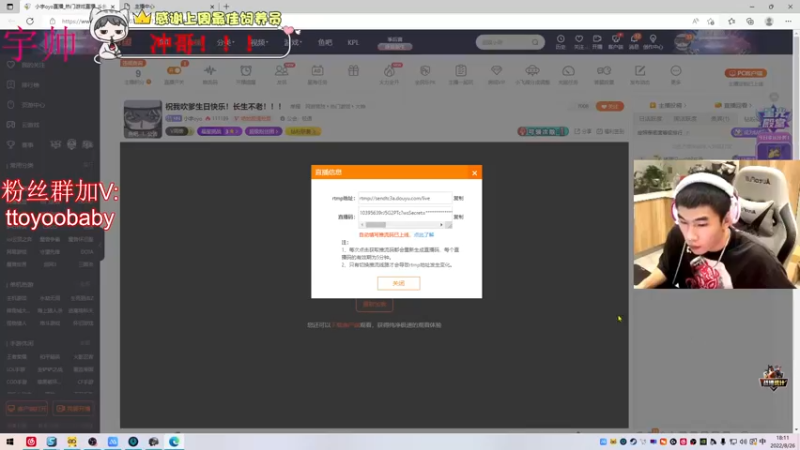Image resolution: width=800 pixels, height=450 pixels.
Task: Expand the 视频 dropdown in Douyu header
Action: pos(259,42)
